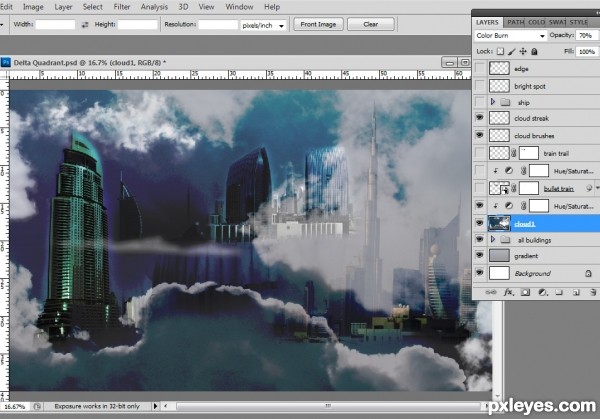600x419 pixels.
Task: Click the Background layer lock icon
Action: (588, 273)
